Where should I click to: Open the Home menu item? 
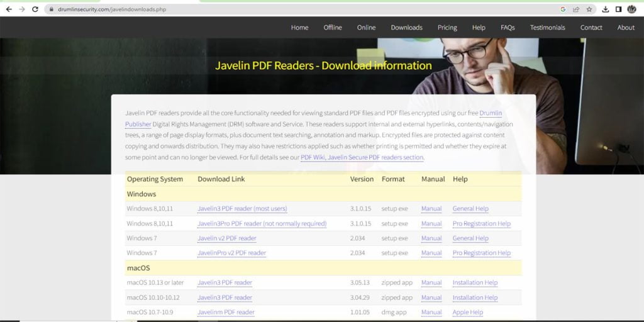299,28
